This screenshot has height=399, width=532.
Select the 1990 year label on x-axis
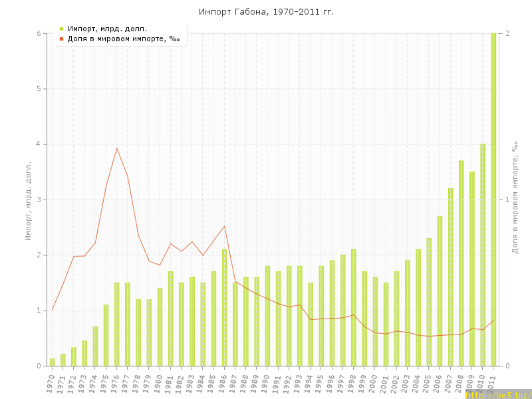pyautogui.click(x=266, y=383)
